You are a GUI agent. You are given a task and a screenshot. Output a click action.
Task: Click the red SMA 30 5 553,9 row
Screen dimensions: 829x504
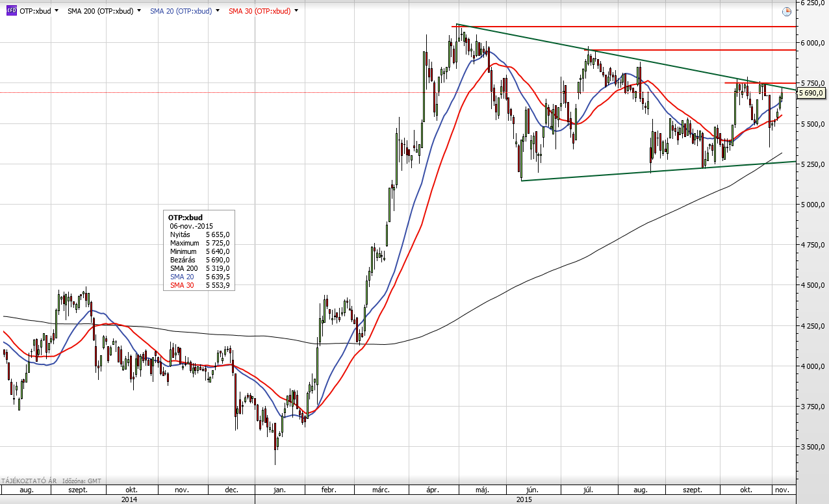point(199,284)
